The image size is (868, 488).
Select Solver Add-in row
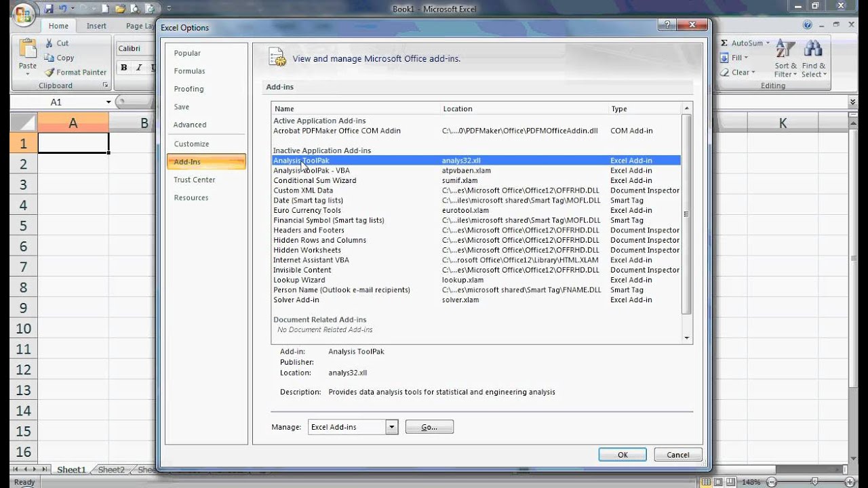[476, 300]
